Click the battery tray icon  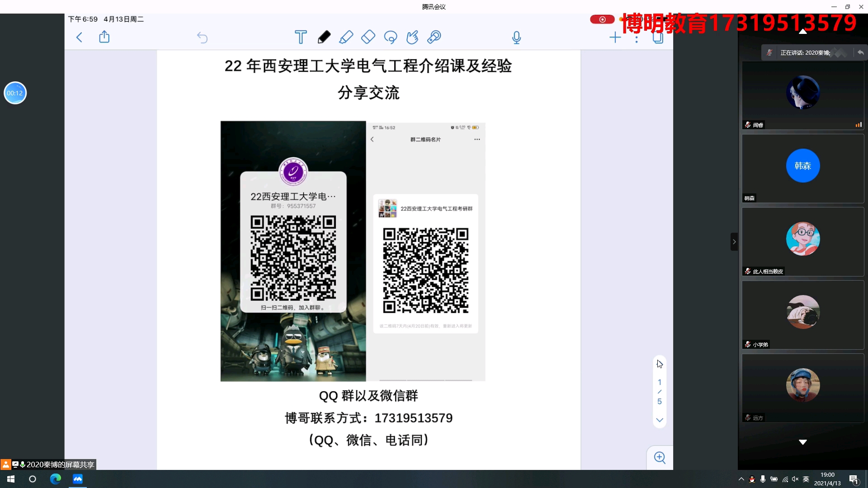(774, 479)
